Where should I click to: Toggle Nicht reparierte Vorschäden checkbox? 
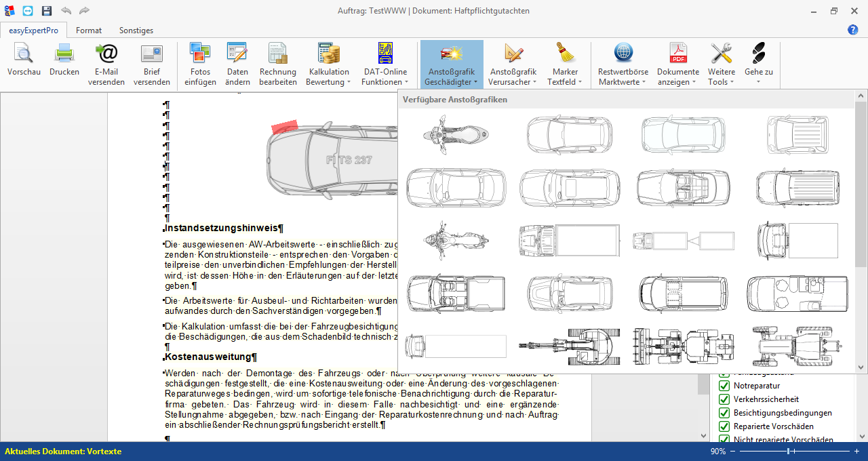[x=724, y=439]
